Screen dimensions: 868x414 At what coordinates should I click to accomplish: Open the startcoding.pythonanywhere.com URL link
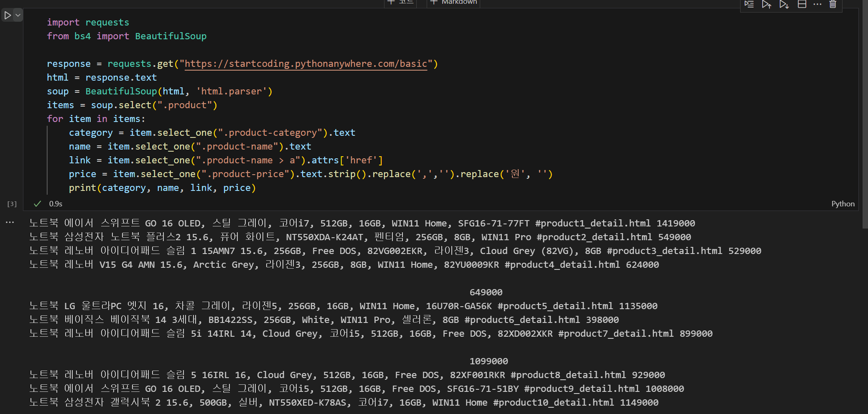[x=306, y=64]
